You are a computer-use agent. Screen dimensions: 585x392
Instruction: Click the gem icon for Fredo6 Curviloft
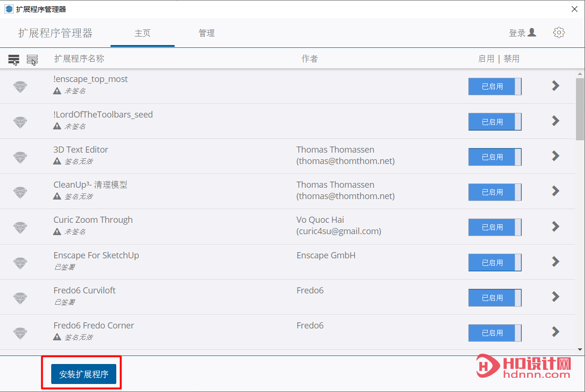point(20,298)
